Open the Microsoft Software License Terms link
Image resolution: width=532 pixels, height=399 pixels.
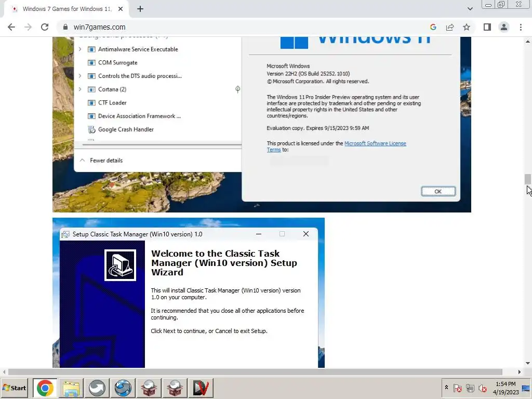(x=375, y=143)
